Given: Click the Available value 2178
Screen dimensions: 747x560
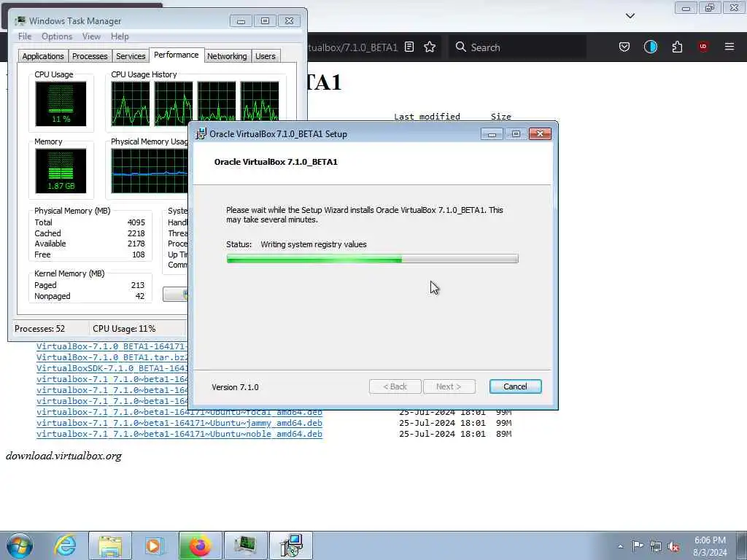Looking at the screenshot, I should [x=136, y=244].
